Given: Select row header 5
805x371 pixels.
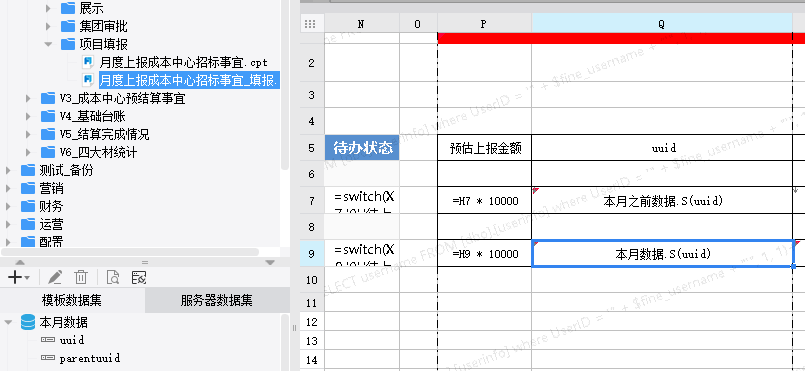Looking at the screenshot, I should 312,148.
